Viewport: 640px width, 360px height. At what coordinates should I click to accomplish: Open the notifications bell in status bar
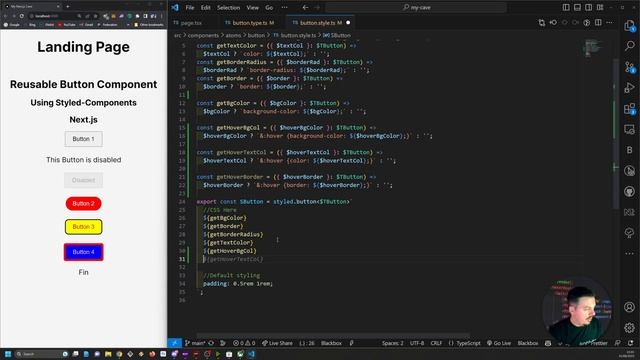(x=631, y=343)
